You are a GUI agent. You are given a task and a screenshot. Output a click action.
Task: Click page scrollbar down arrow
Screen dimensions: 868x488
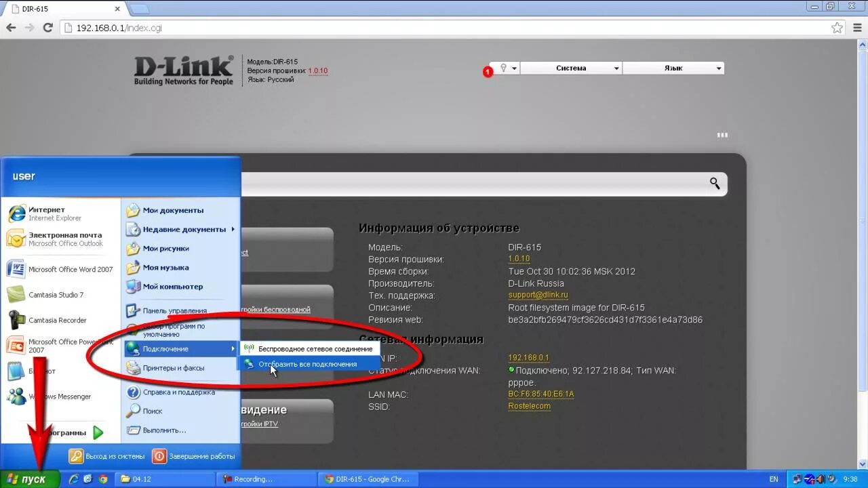click(x=863, y=464)
